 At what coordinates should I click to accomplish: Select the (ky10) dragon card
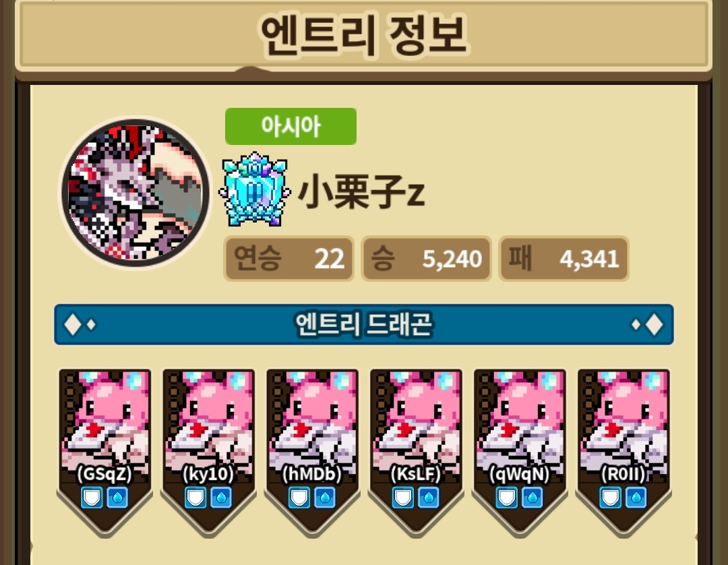click(x=208, y=453)
